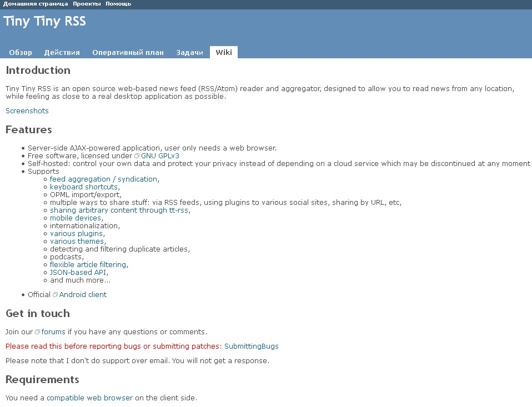The width and height of the screenshot is (532, 407).
Task: Click external link icon before GNU GPLv3
Action: click(x=137, y=156)
